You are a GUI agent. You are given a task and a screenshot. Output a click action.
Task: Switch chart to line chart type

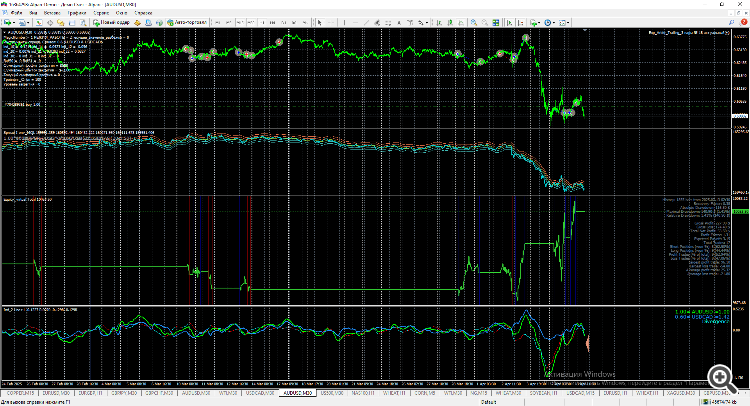tap(461, 22)
